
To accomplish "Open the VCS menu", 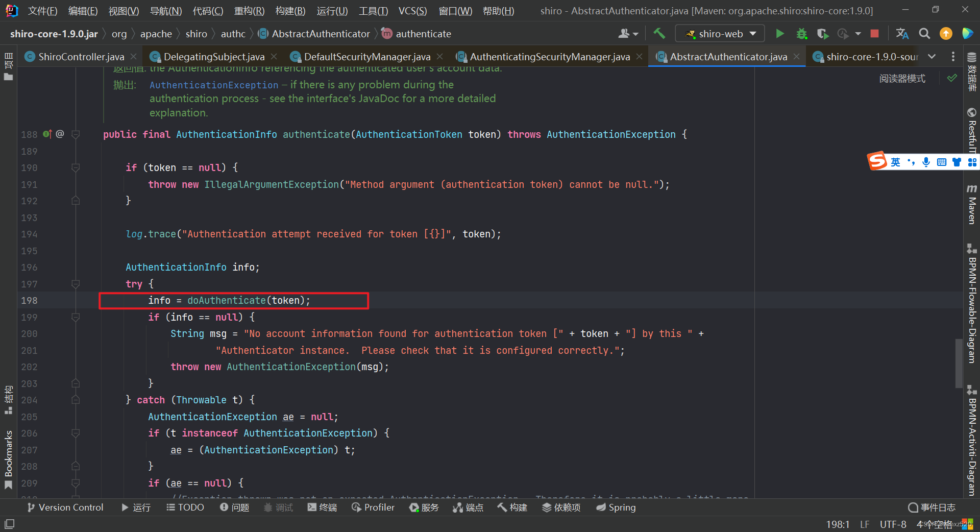I will click(412, 11).
